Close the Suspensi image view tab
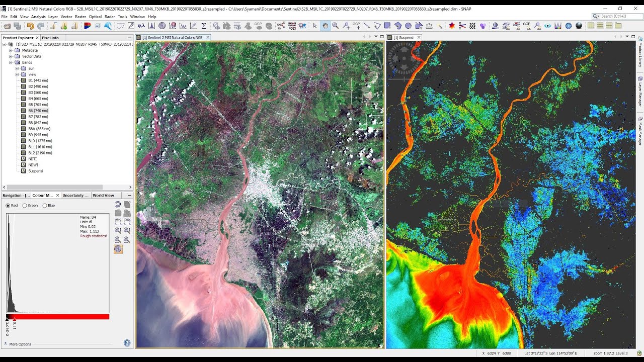 coord(419,38)
